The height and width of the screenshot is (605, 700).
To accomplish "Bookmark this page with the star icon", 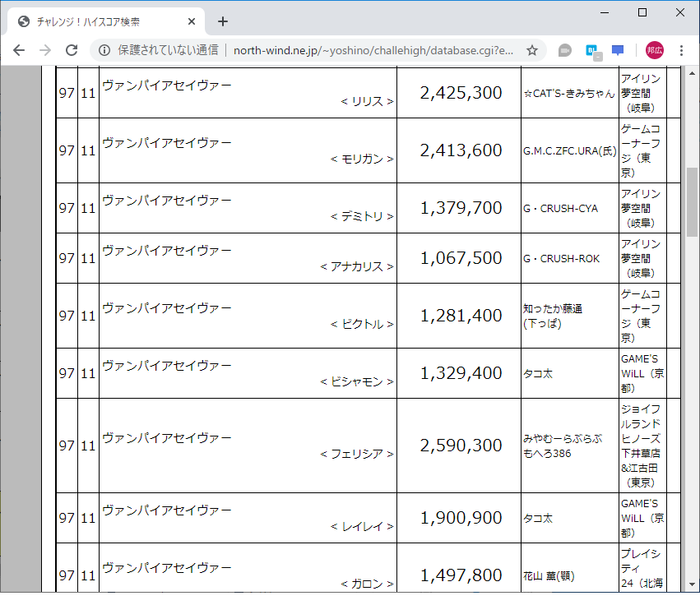I will tap(531, 50).
